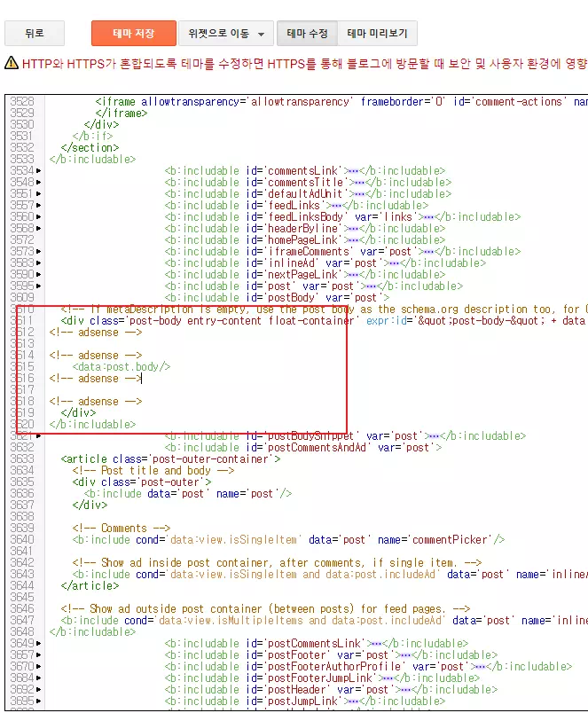Expand folded code at line 3692
This screenshot has width=588, height=713.
pos(39,690)
